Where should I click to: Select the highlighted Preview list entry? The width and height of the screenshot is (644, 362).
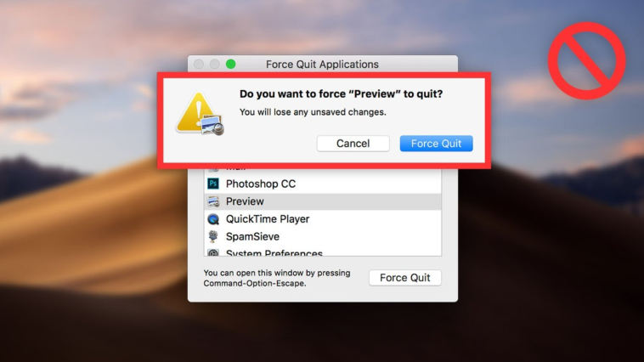click(x=323, y=201)
